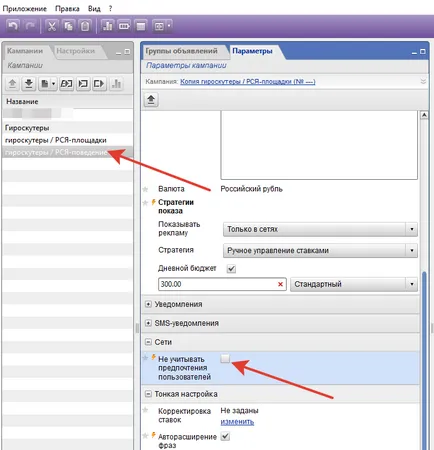Click the table layout icon in the purple toolbar
Screen dimensions: 434x450
[141, 26]
